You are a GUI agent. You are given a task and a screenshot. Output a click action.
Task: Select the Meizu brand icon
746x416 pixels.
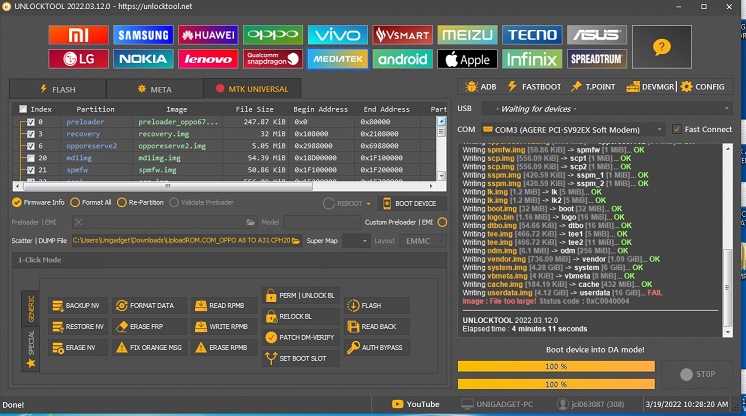[467, 35]
